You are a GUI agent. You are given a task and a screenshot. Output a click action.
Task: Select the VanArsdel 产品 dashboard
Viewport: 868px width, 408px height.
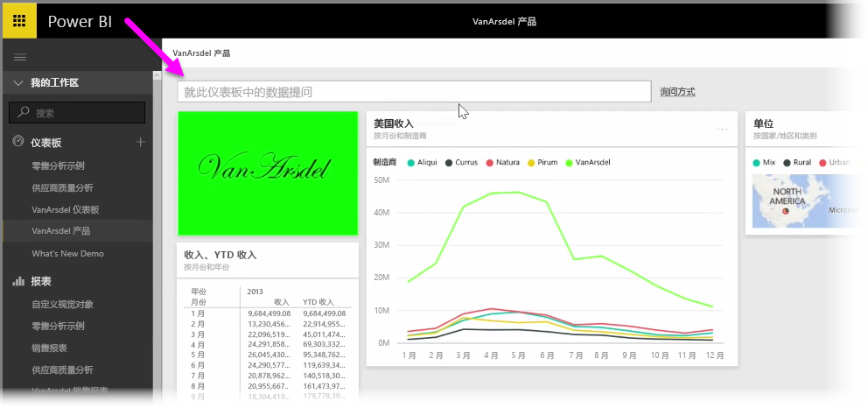tap(61, 231)
